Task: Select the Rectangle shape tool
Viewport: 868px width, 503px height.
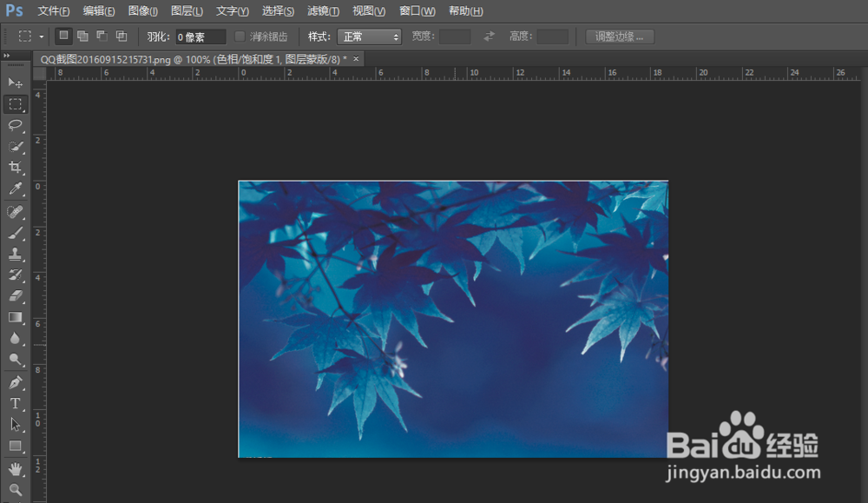Action: pyautogui.click(x=15, y=446)
